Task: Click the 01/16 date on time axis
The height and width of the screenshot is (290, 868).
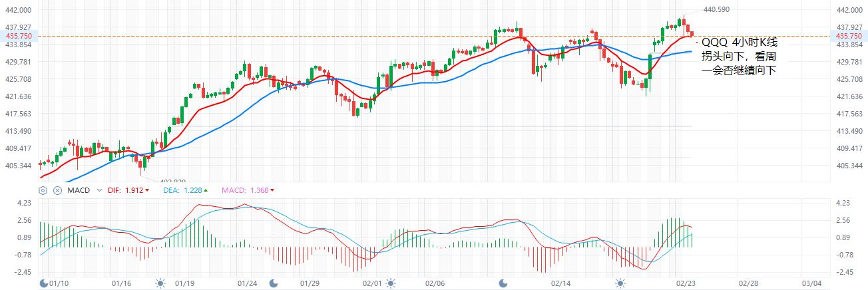Action: coord(121,283)
